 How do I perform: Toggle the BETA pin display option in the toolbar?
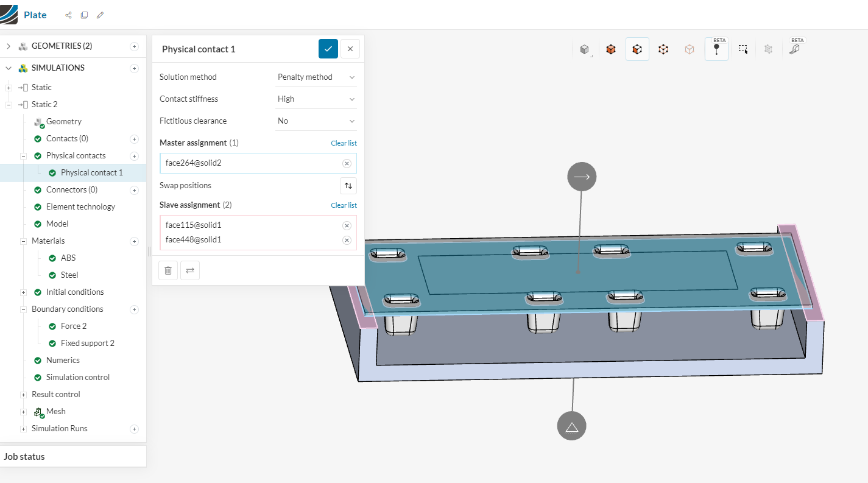(716, 49)
